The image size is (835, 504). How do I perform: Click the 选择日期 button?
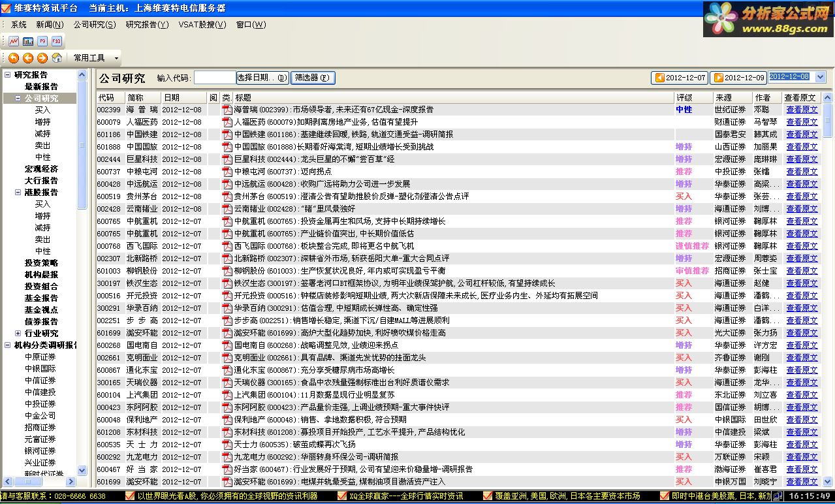[x=262, y=78]
